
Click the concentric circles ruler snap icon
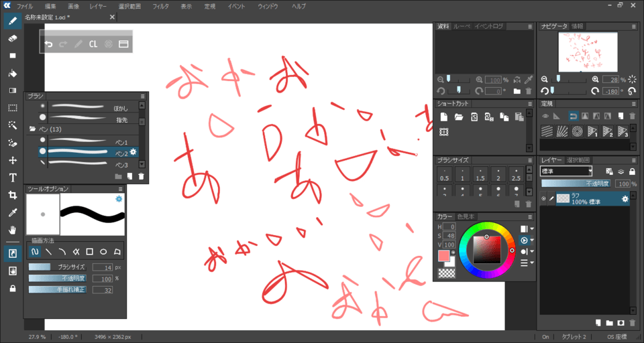(577, 130)
